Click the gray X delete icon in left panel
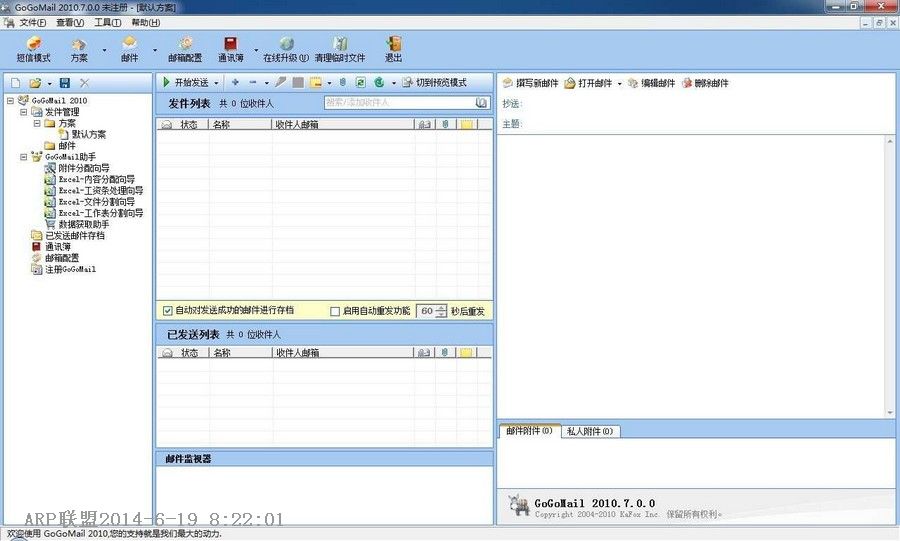 [x=84, y=83]
